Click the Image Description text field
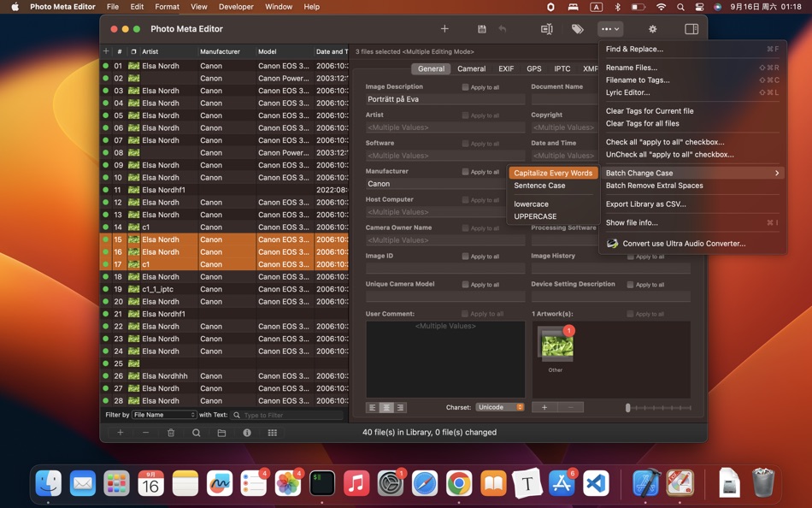 (444, 99)
